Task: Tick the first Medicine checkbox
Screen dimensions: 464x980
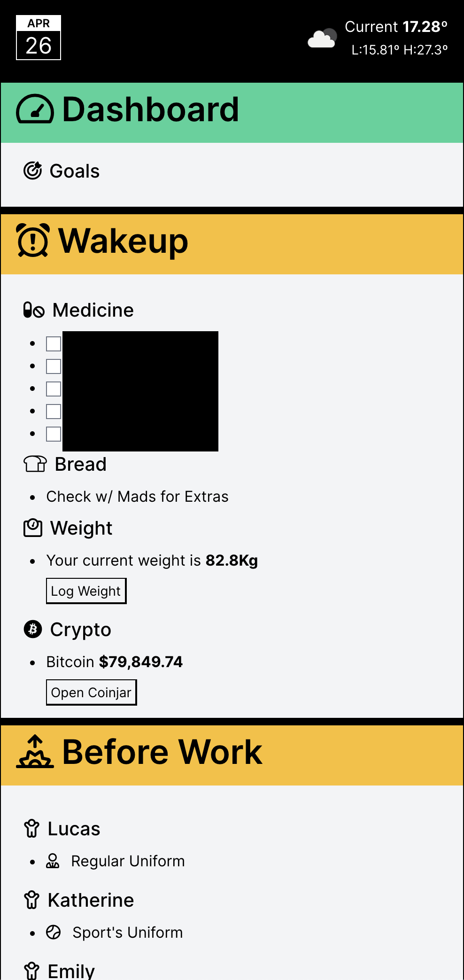Action: point(54,344)
